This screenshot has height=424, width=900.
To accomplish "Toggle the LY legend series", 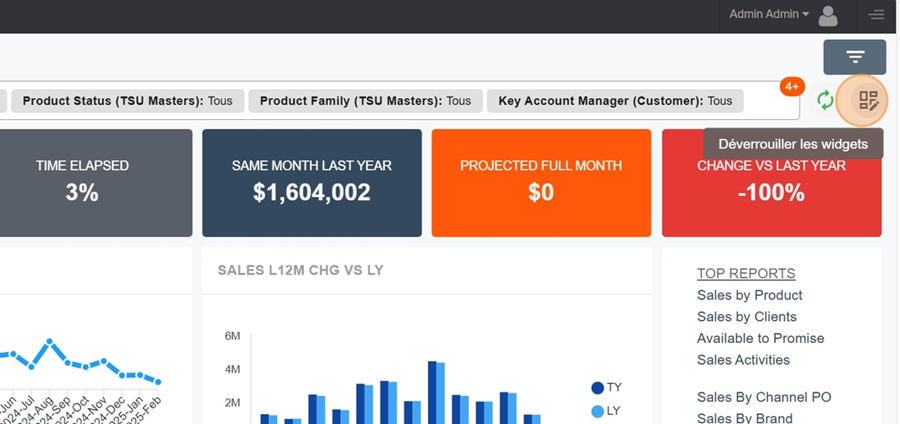I will (607, 411).
